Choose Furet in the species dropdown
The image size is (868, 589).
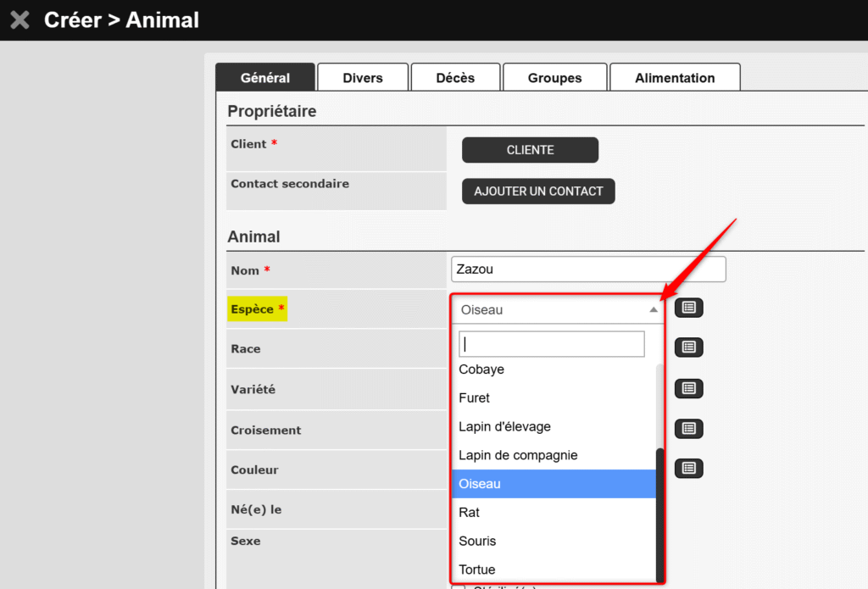point(475,397)
